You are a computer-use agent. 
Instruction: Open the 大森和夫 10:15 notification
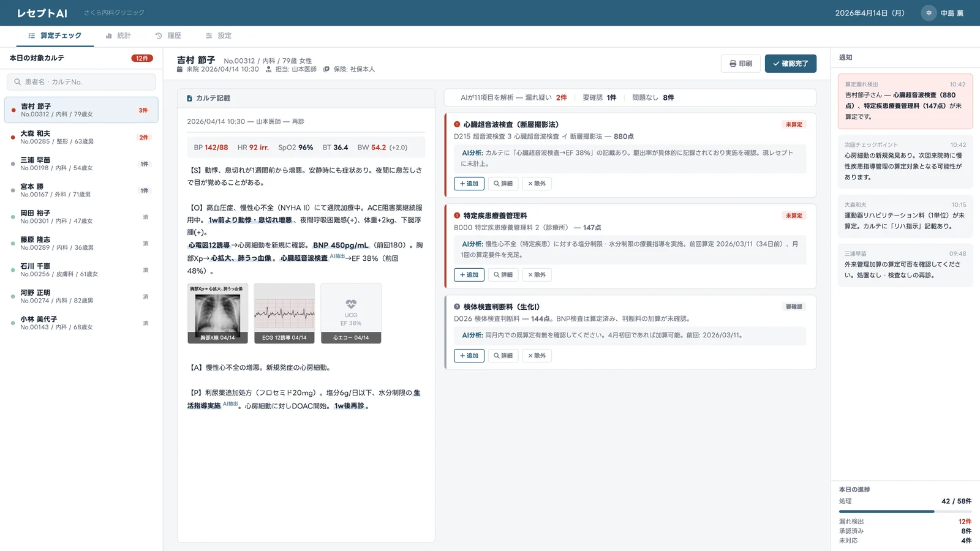[905, 216]
